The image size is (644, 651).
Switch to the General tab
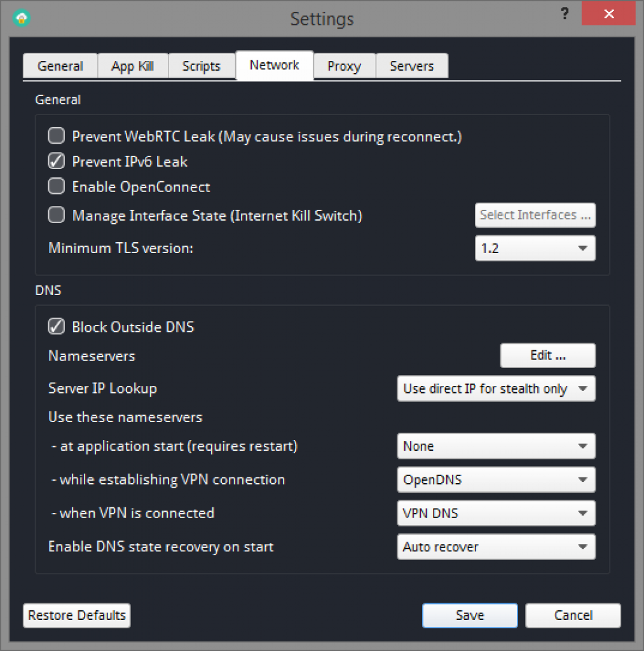coord(60,66)
